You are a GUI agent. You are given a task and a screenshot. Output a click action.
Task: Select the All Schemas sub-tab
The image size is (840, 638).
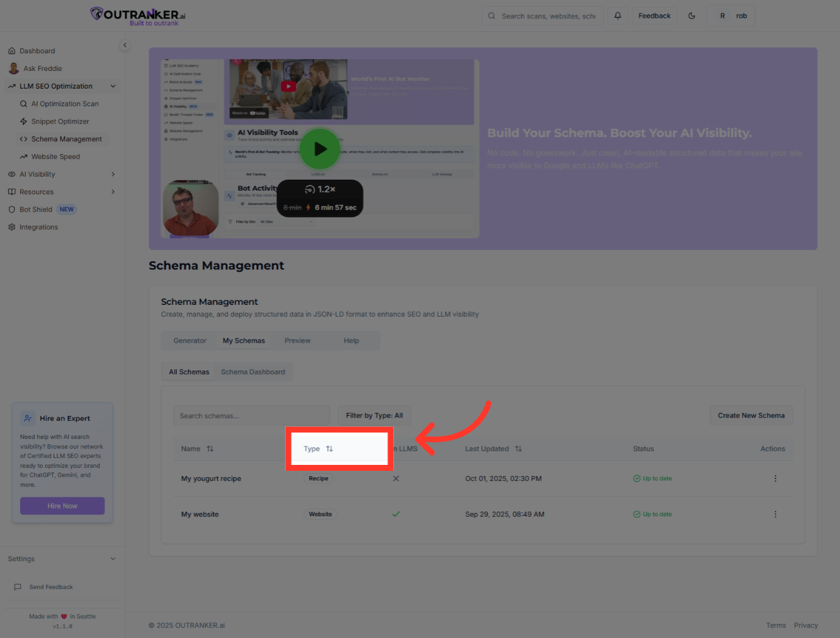(189, 372)
